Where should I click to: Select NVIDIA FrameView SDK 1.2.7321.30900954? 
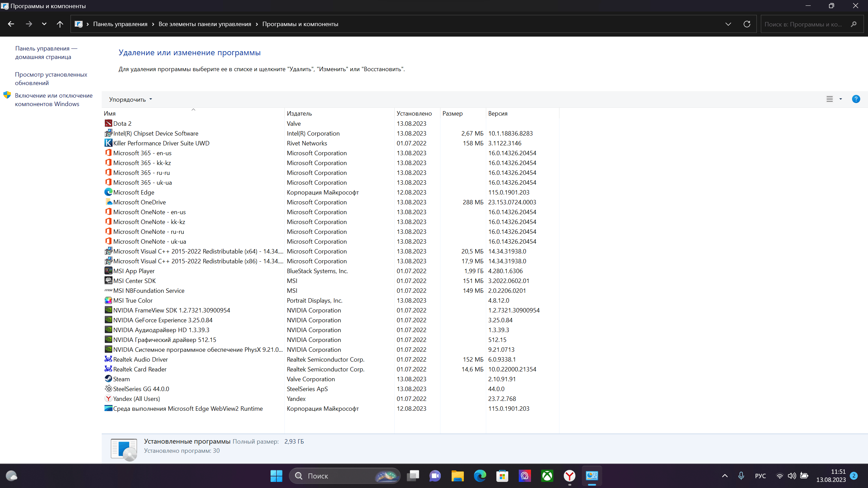330,310
